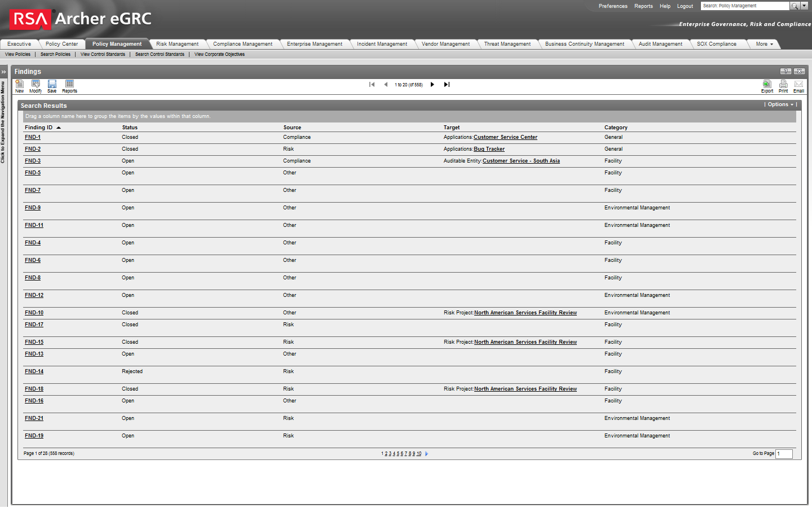Switch to the Executive tab
The height and width of the screenshot is (508, 812).
click(x=19, y=44)
